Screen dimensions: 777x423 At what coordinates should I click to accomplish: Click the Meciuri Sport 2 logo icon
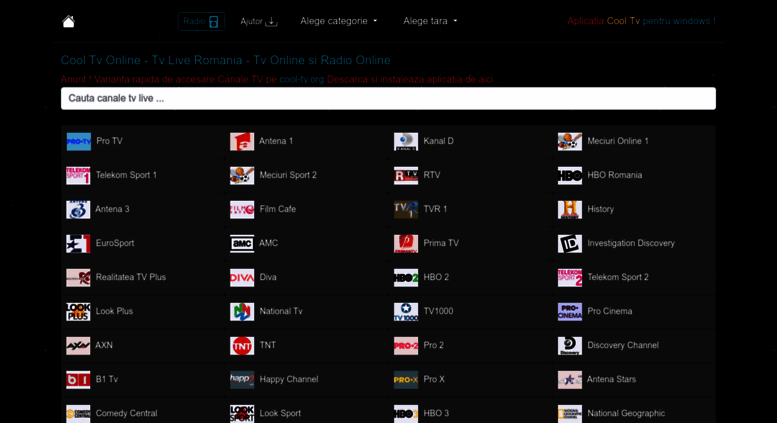[242, 175]
